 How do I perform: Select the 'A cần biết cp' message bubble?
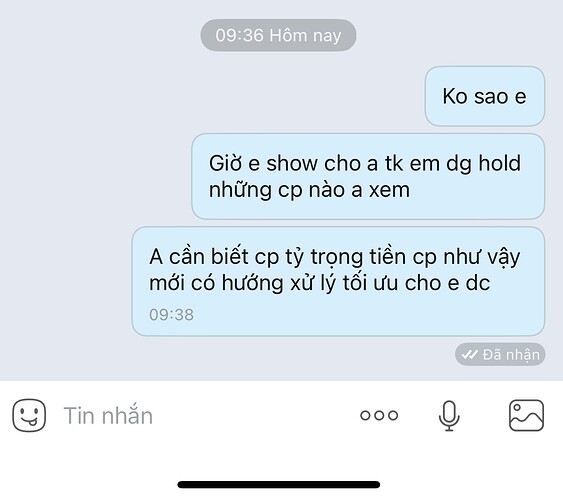pos(338,281)
